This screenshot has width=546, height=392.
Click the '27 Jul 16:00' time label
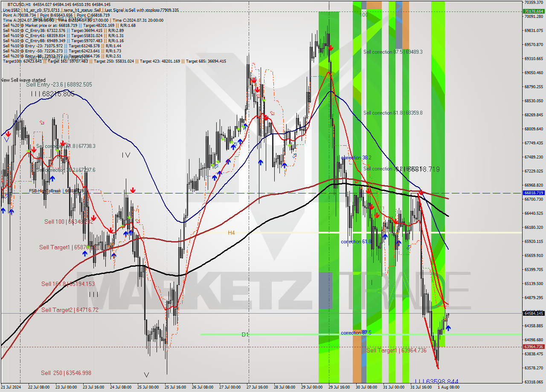point(257,387)
